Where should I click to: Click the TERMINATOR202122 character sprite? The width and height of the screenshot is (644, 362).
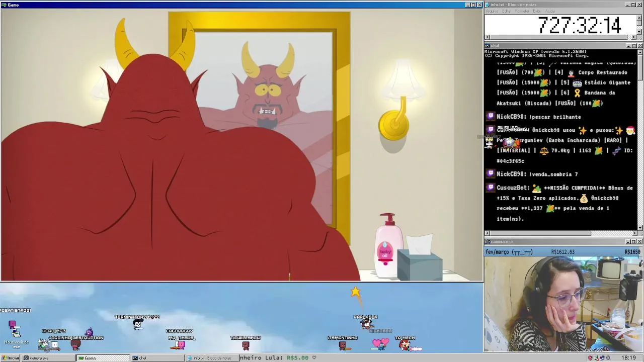[x=138, y=324]
